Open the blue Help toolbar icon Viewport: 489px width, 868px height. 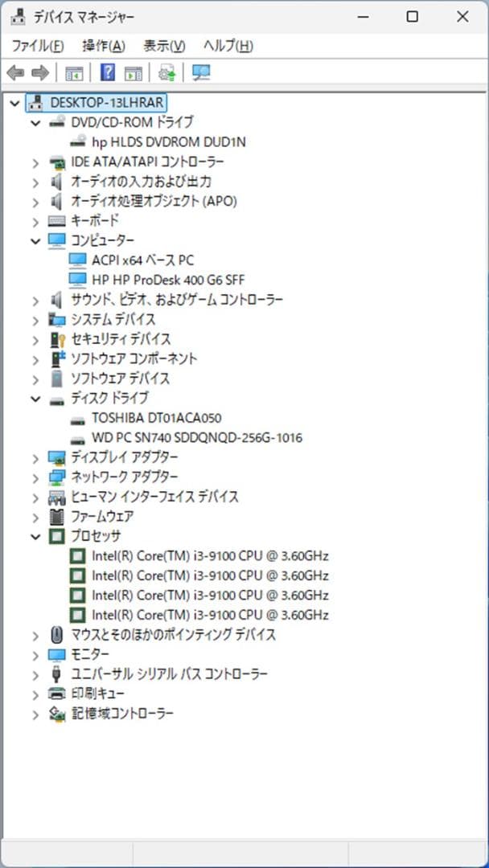(x=108, y=72)
